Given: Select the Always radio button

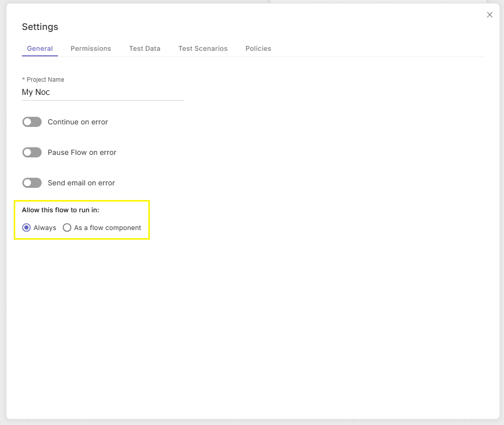Looking at the screenshot, I should tap(26, 228).
